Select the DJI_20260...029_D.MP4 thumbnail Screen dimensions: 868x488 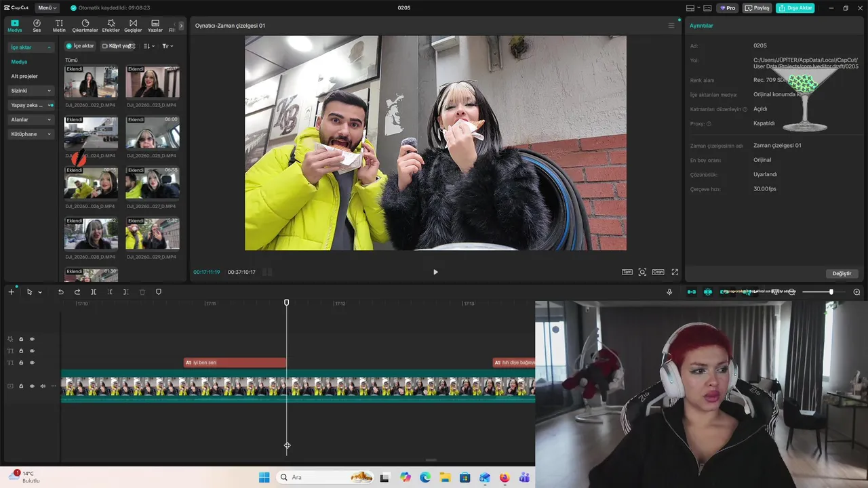[x=153, y=234]
